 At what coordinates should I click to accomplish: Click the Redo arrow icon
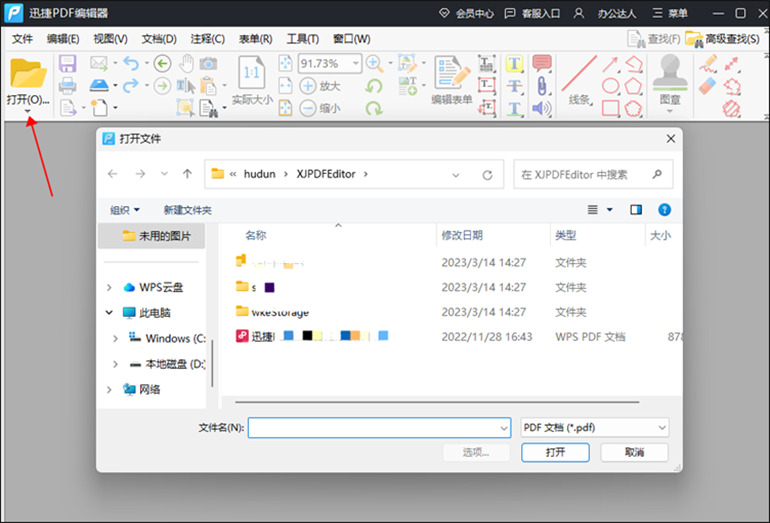(131, 85)
